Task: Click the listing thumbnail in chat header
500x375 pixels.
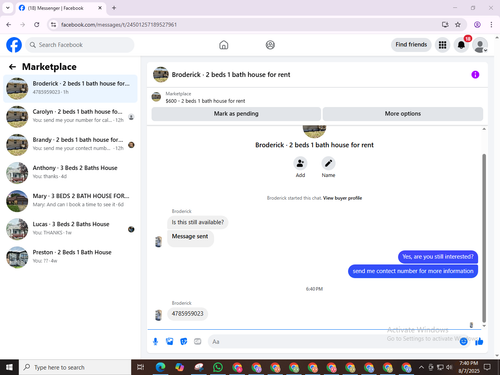Action: (161, 74)
